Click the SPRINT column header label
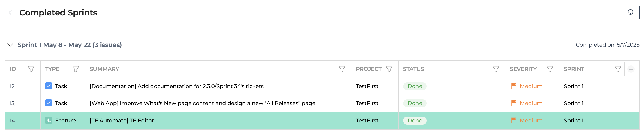Image resolution: width=644 pixels, height=139 pixels. pyautogui.click(x=574, y=69)
